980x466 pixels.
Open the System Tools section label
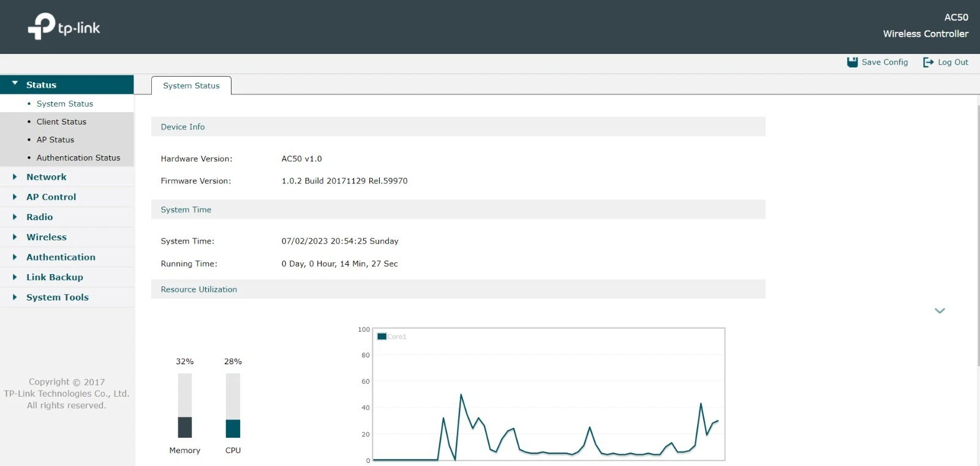tap(58, 297)
